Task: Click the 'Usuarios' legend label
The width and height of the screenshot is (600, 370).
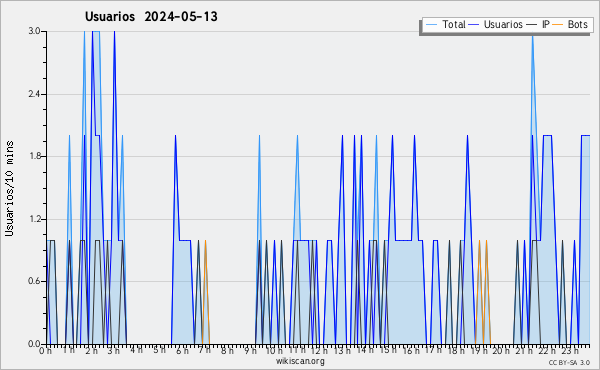Action: tap(503, 24)
